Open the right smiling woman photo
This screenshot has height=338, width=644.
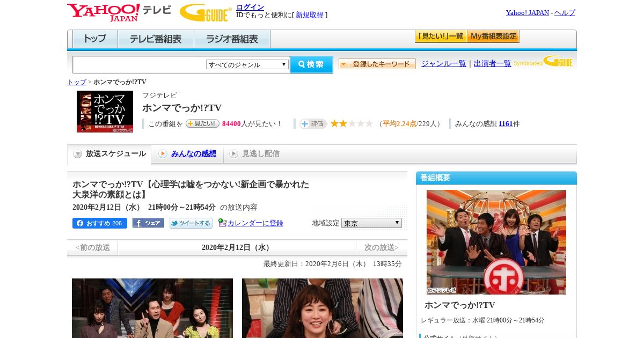click(323, 308)
